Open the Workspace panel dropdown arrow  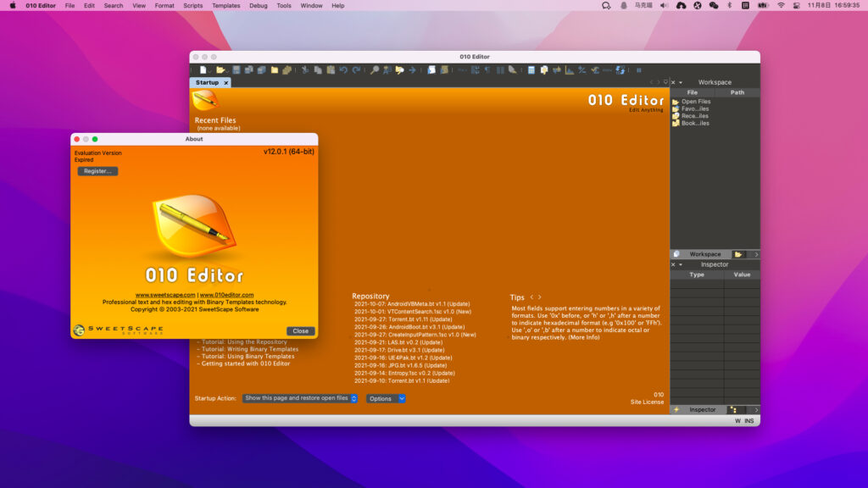tap(757, 253)
